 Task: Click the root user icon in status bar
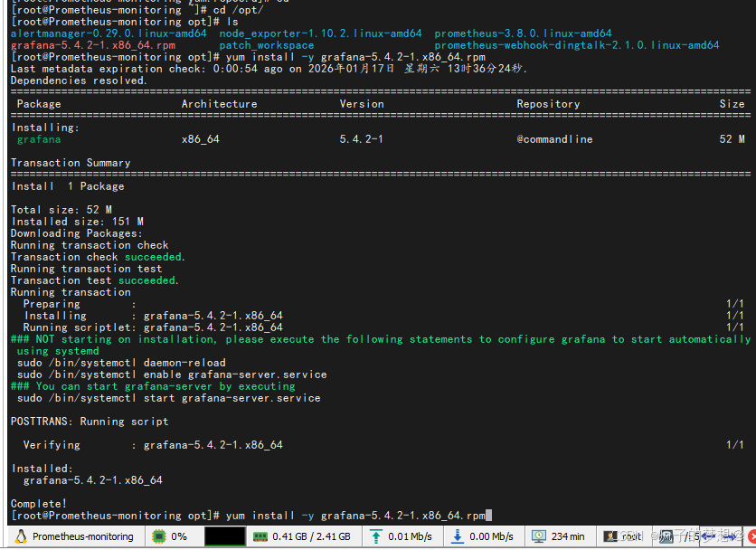coord(611,536)
